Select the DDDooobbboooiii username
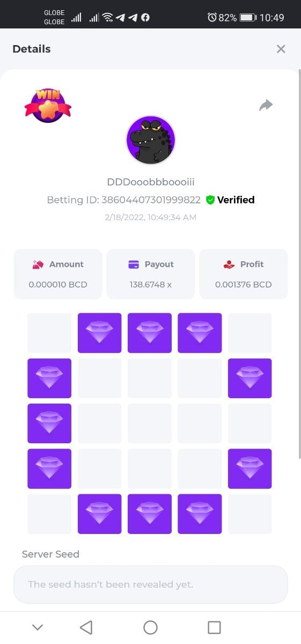The image size is (301, 644). 151,182
